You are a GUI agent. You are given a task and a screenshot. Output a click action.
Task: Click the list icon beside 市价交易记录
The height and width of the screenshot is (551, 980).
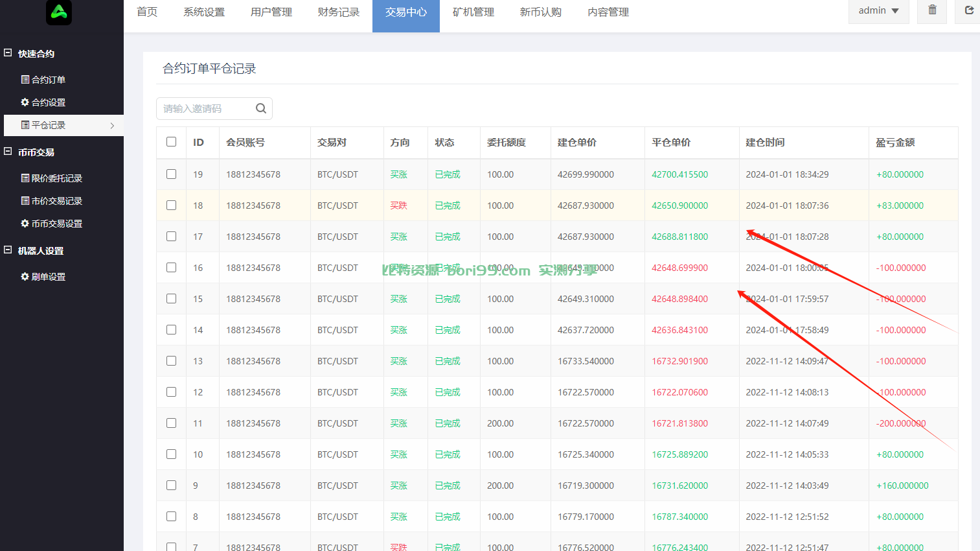click(x=25, y=201)
